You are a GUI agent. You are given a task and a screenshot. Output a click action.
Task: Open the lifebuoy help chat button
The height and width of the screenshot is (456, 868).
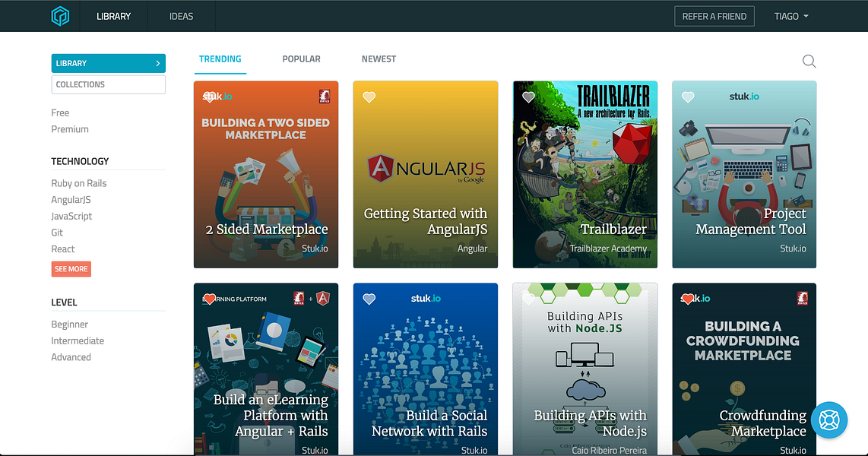pos(828,420)
